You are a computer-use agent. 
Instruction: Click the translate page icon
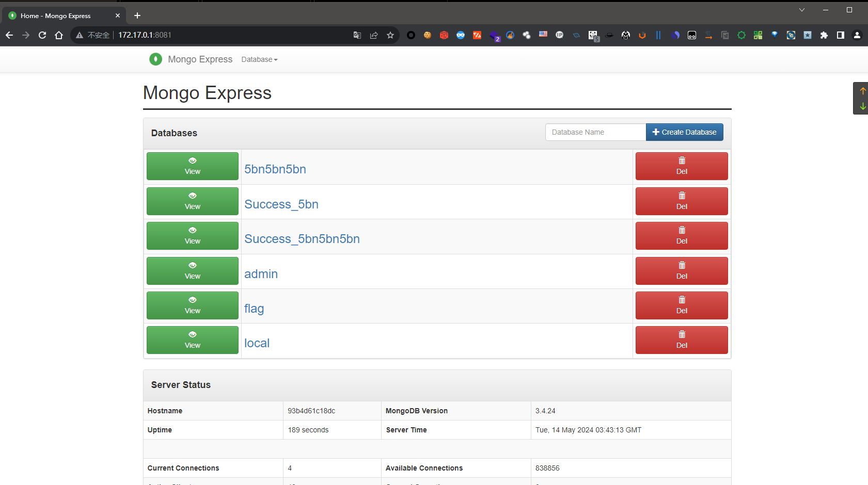[357, 35]
